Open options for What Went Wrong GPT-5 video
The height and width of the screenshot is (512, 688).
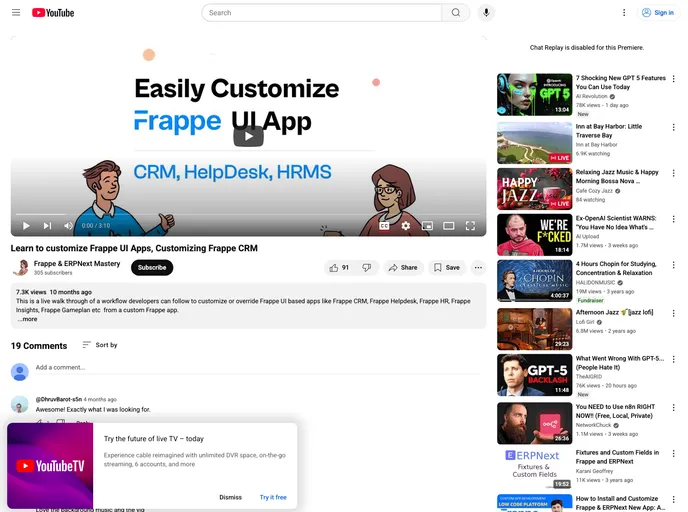674,359
